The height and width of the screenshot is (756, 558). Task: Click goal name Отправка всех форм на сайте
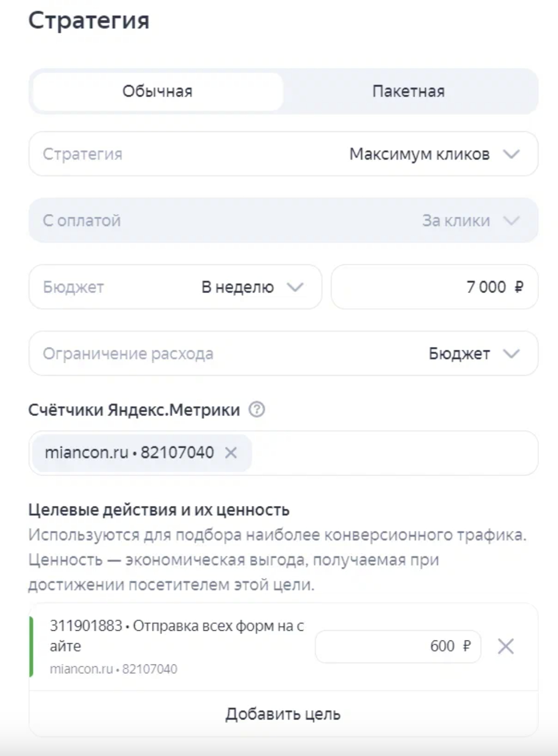pos(177,636)
